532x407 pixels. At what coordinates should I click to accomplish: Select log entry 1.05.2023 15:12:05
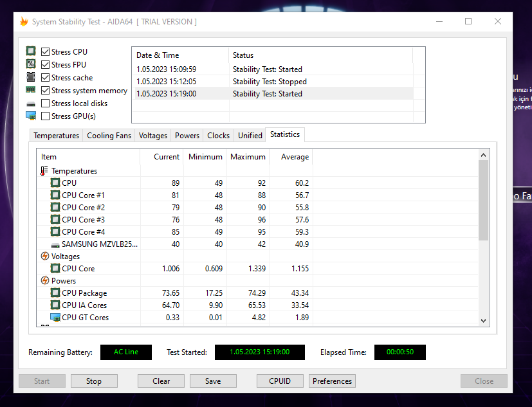click(274, 82)
